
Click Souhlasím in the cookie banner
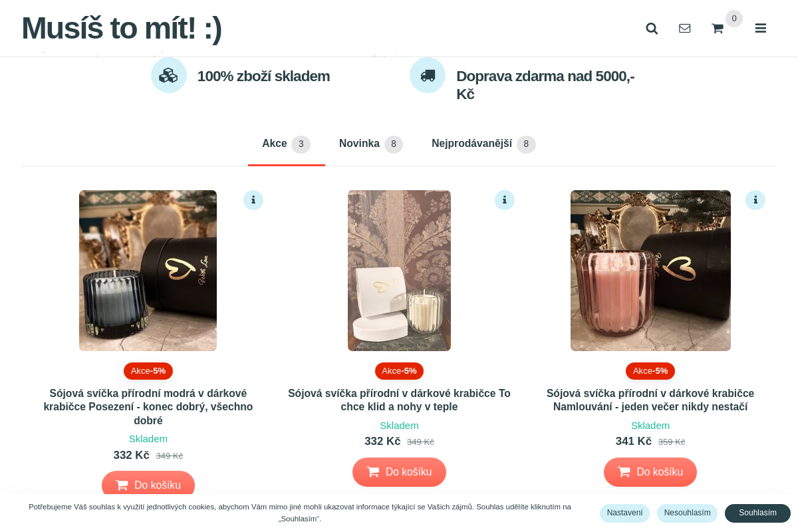pyautogui.click(x=757, y=513)
